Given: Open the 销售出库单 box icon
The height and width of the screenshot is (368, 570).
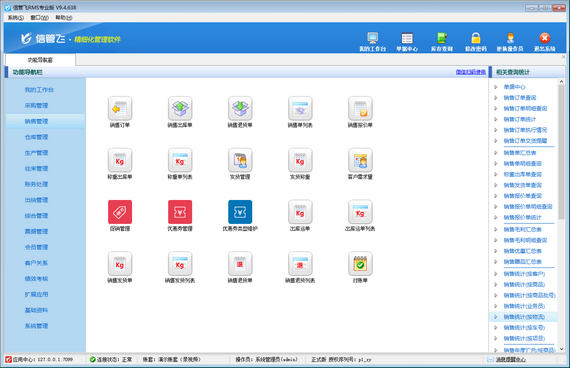Looking at the screenshot, I should click(x=180, y=108).
